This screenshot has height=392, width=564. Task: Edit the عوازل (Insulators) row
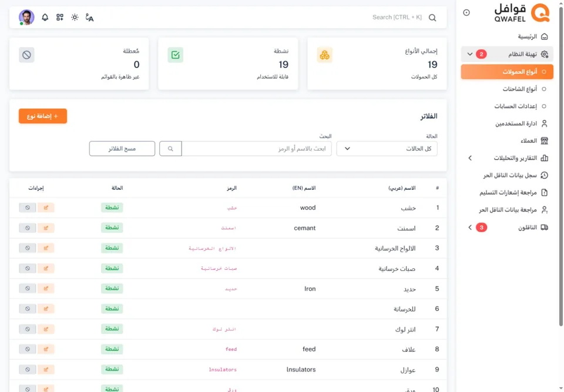coord(46,369)
